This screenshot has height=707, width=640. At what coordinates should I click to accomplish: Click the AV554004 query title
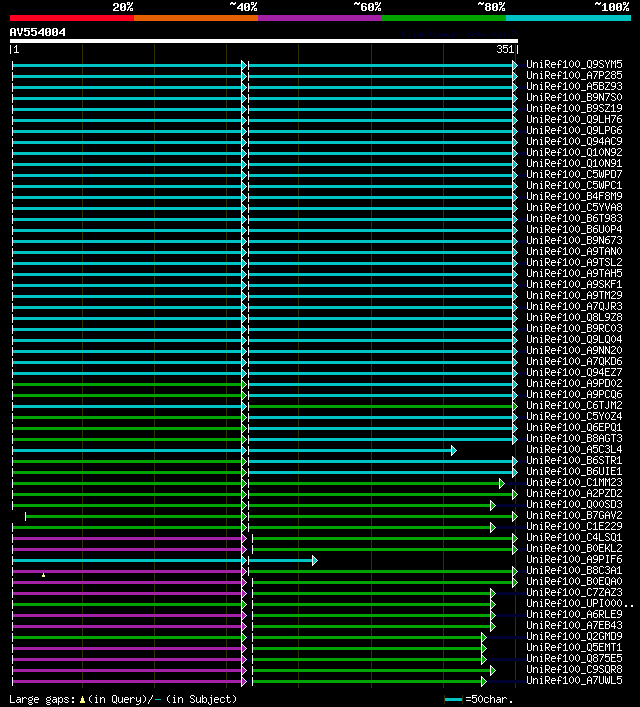coord(37,32)
